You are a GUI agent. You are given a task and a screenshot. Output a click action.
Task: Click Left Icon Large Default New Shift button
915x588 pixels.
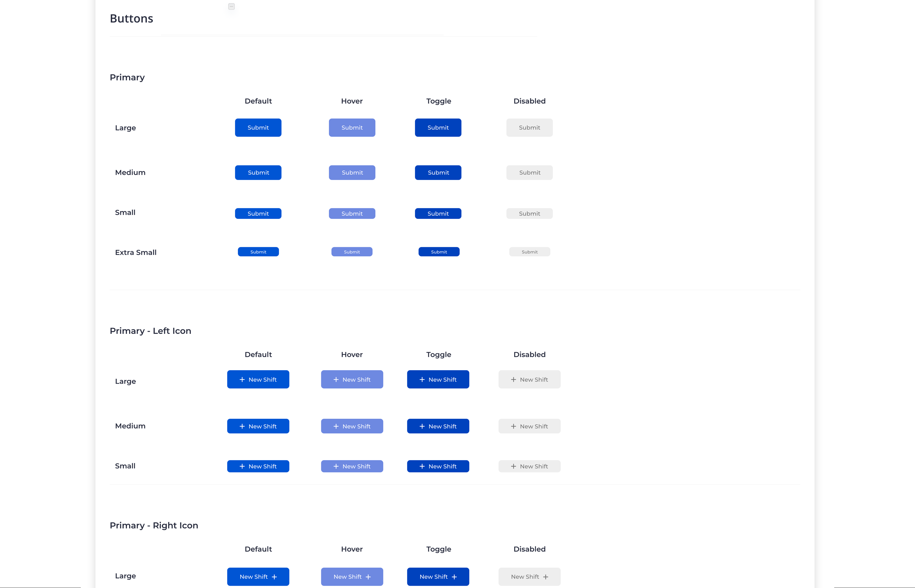(258, 379)
